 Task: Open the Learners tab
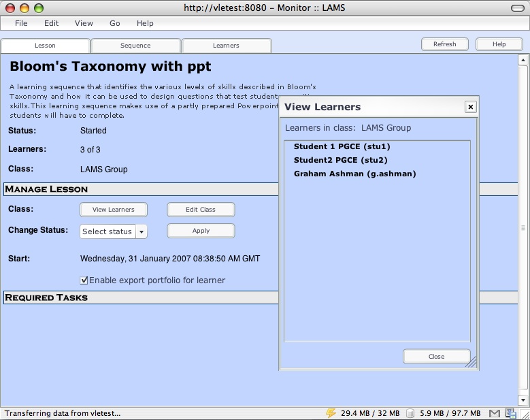(226, 46)
